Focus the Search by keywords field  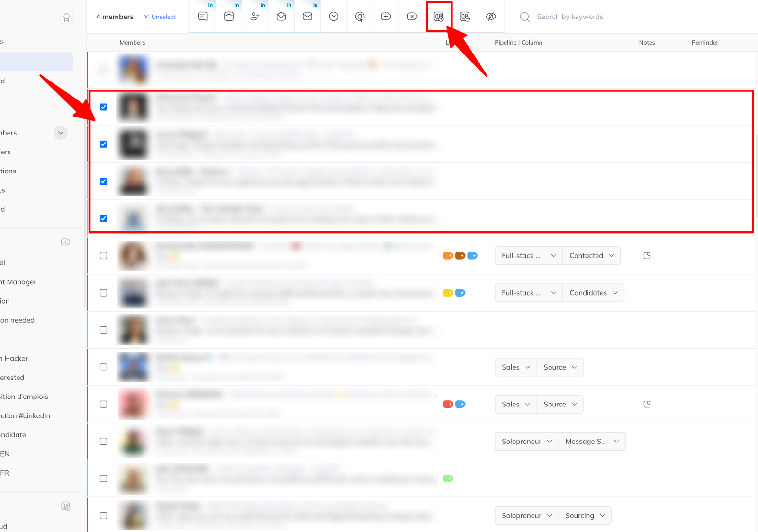click(x=569, y=17)
